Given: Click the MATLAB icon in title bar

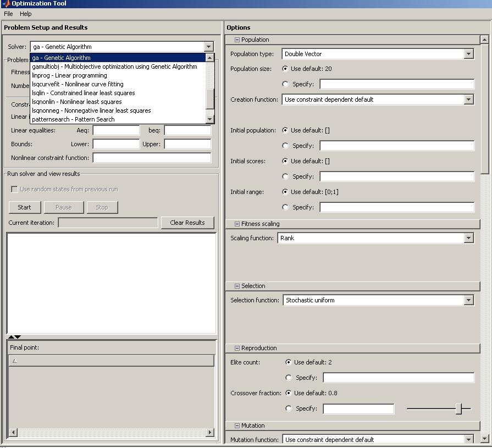Looking at the screenshot, I should pos(5,3).
